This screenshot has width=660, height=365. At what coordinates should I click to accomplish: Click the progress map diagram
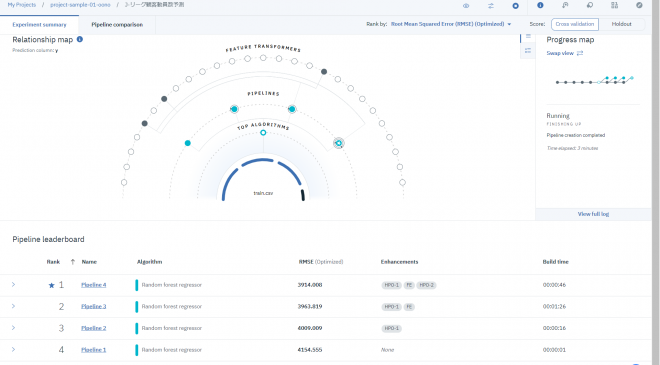tap(594, 80)
